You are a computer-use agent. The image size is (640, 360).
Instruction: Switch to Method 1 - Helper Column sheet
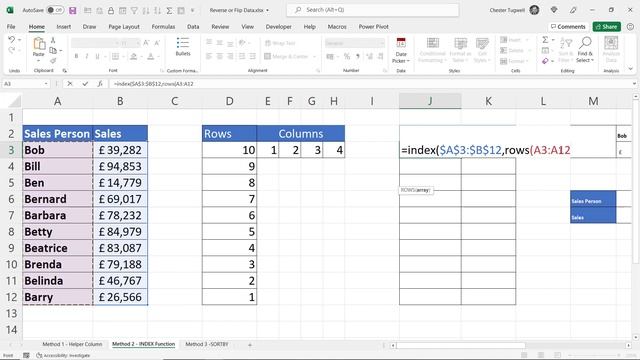tap(72, 344)
